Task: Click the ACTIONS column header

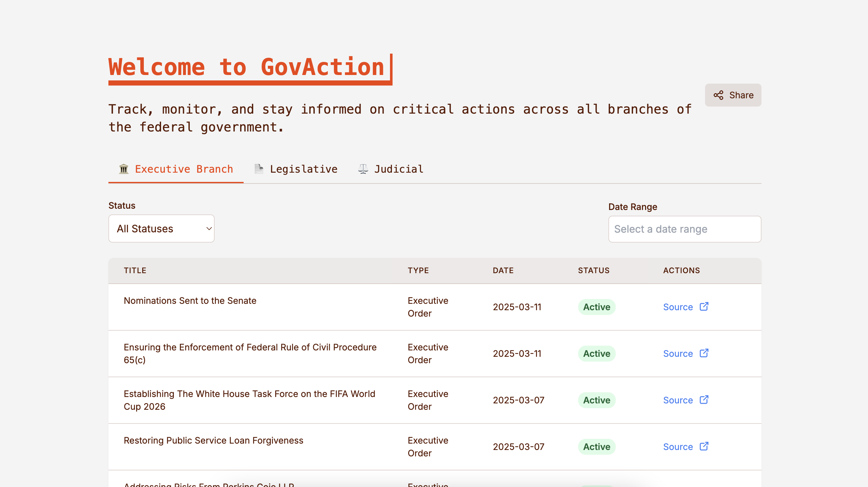Action: pyautogui.click(x=681, y=271)
